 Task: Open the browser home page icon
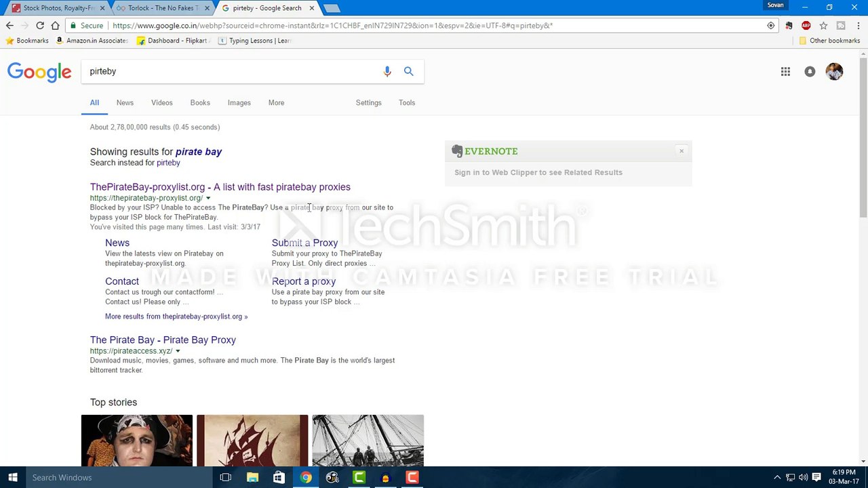[55, 26]
